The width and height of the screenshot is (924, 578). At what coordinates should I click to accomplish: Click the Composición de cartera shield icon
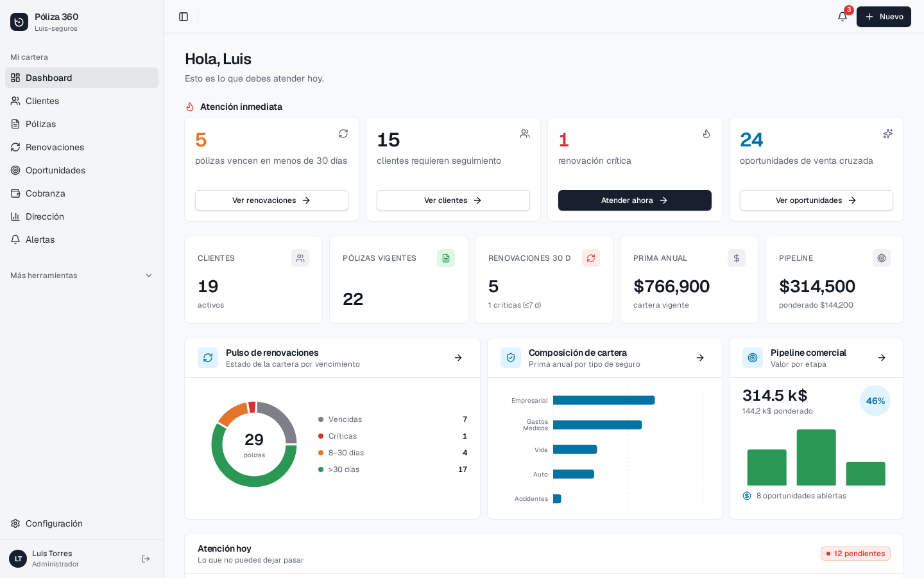511,358
